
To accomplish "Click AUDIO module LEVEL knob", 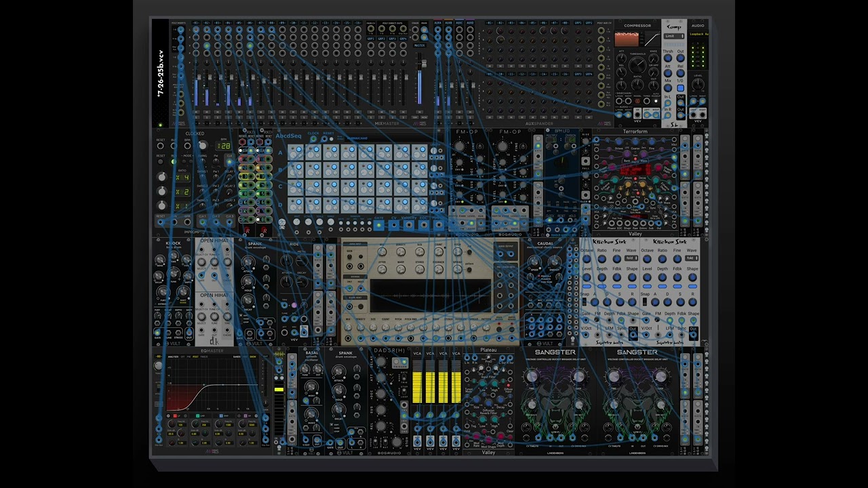I will [x=698, y=84].
